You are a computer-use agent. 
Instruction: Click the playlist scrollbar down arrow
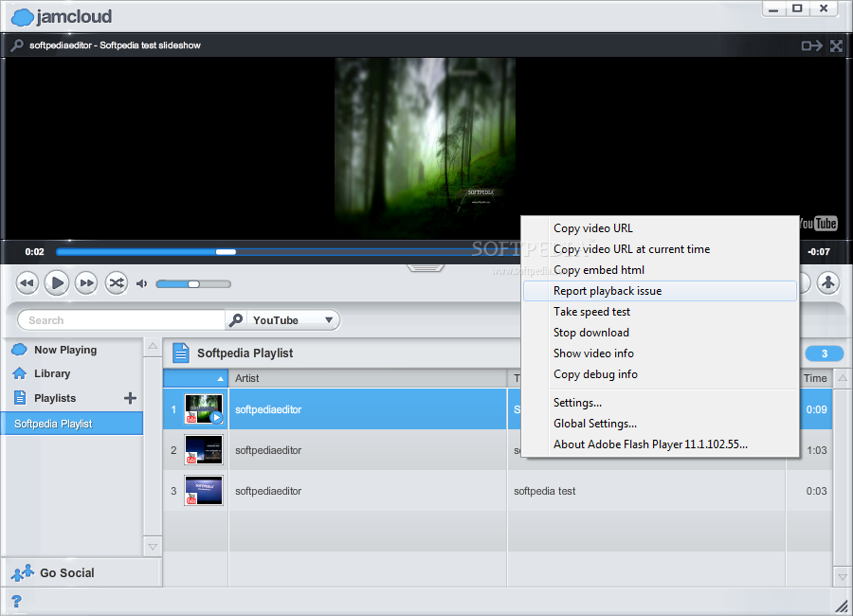(x=843, y=577)
